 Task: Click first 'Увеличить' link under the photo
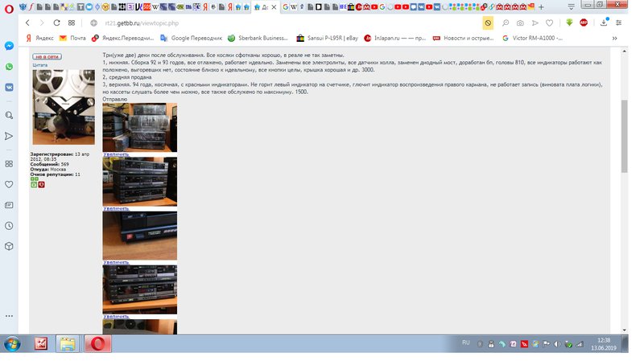tap(116, 154)
